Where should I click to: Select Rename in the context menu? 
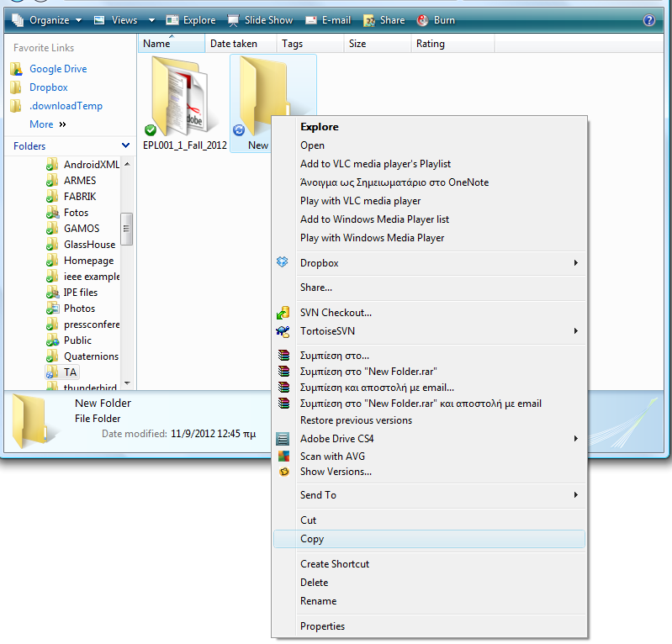429,601
